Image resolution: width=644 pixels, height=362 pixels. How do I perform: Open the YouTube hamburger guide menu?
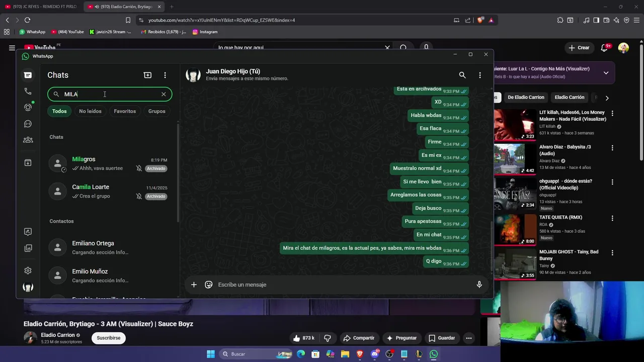pyautogui.click(x=12, y=48)
